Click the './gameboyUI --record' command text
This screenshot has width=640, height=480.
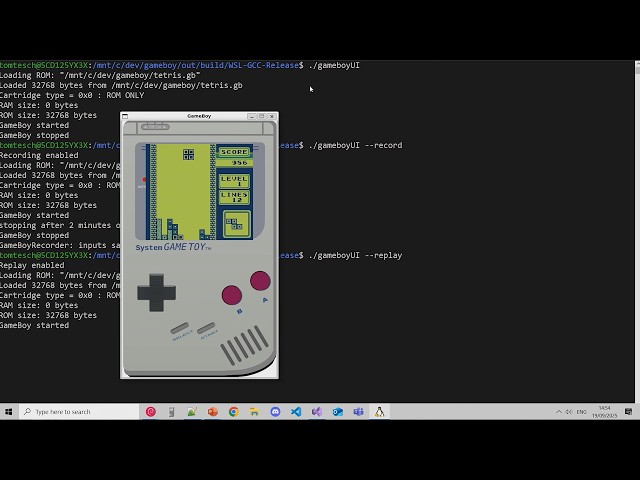pos(355,145)
